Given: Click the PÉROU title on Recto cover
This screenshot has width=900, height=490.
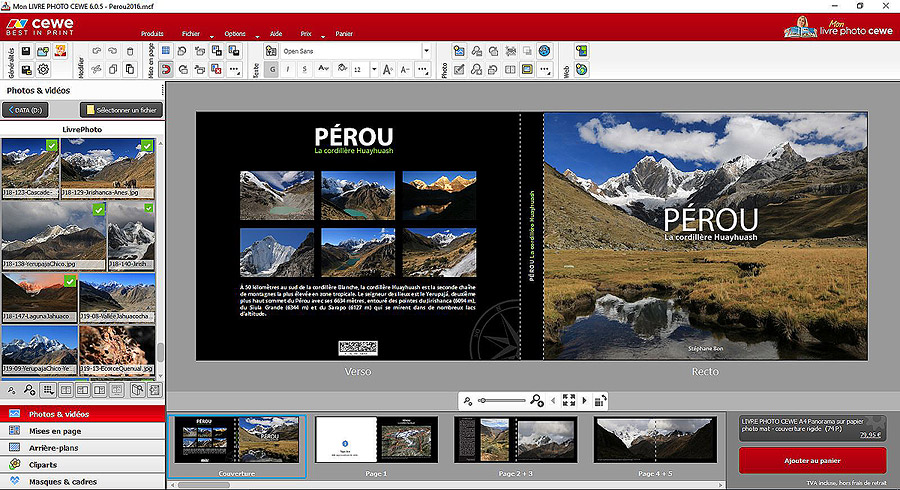Looking at the screenshot, I should point(711,220).
